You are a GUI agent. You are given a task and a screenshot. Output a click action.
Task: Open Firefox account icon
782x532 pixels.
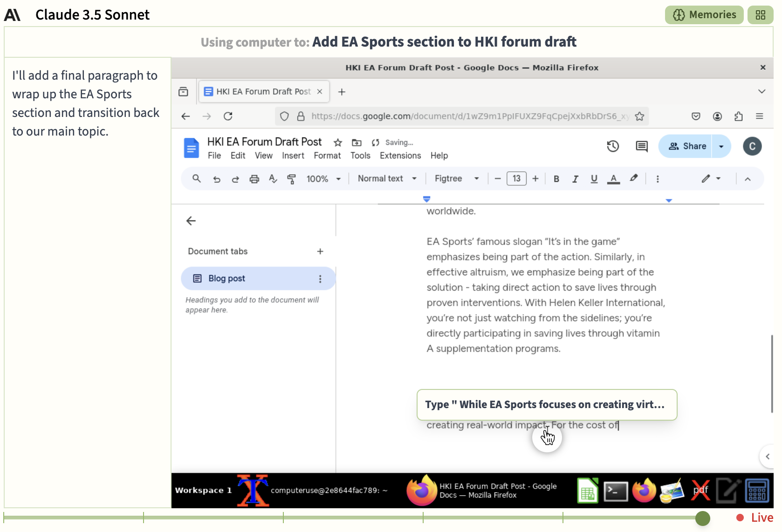(717, 116)
